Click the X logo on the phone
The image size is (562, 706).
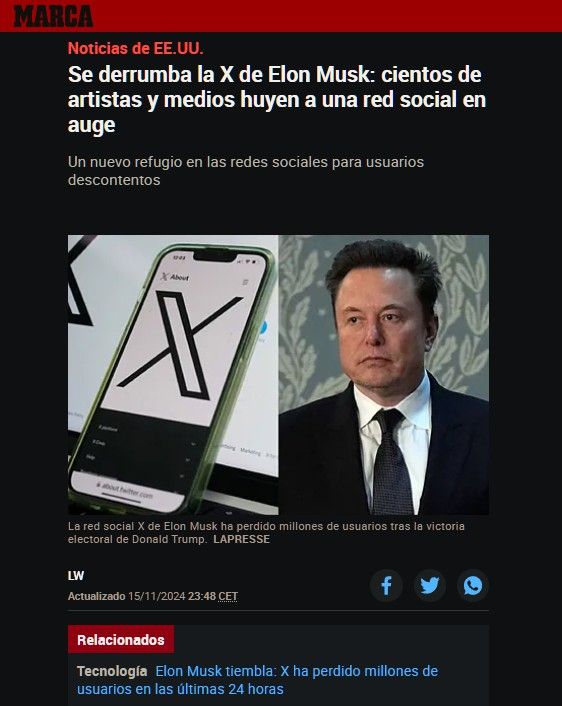[x=180, y=344]
